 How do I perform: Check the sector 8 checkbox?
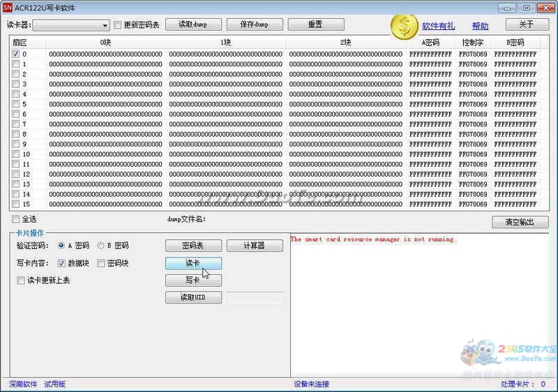point(15,134)
